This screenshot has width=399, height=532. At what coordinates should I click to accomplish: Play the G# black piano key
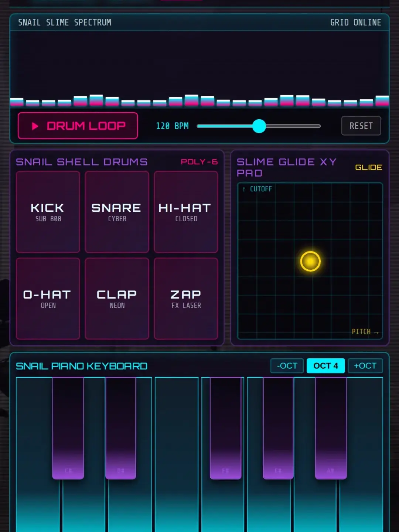tap(278, 428)
